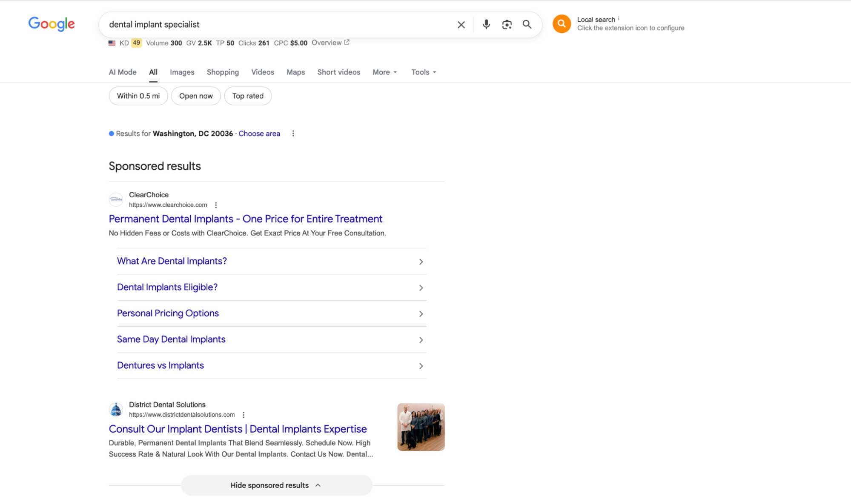Click the Choose area link
This screenshot has height=504, width=851.
pos(259,134)
